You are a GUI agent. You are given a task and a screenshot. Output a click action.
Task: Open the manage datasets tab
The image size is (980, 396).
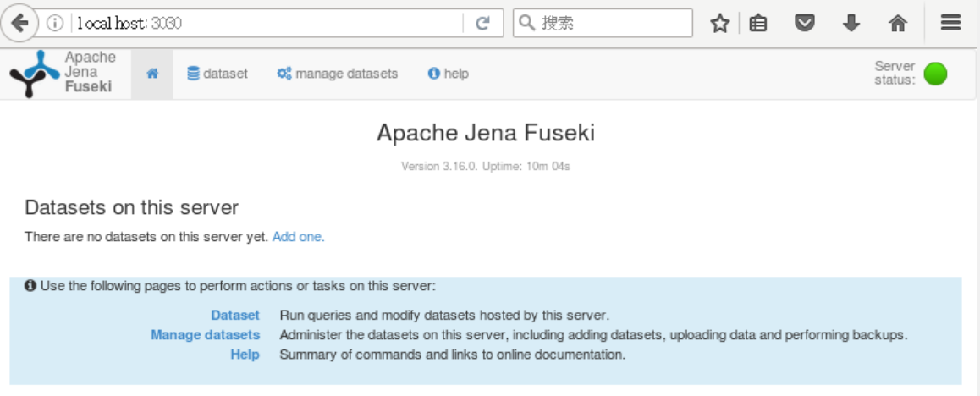[338, 74]
